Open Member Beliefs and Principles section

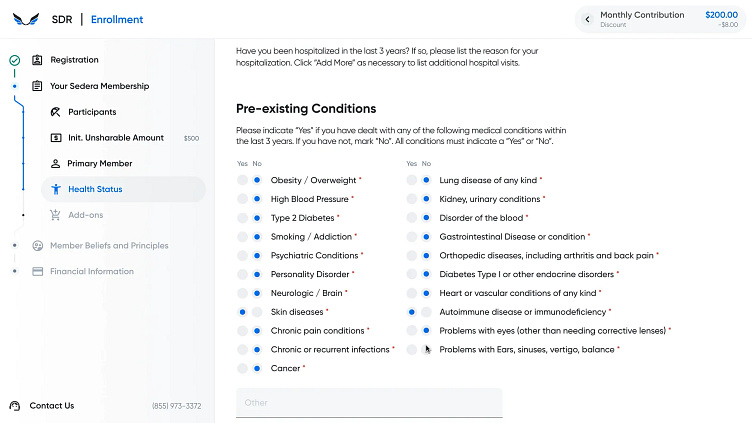108,245
